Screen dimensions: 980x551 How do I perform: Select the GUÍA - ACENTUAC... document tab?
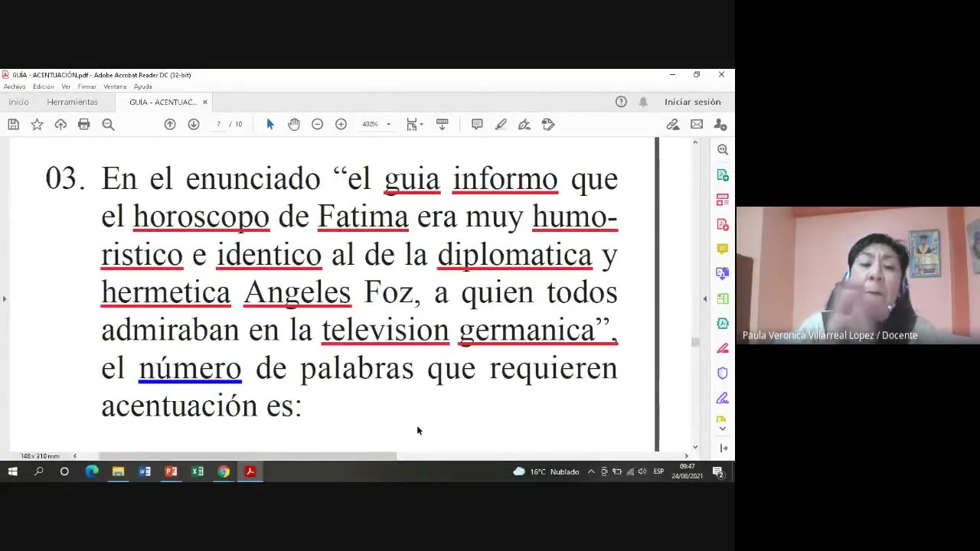(x=163, y=102)
